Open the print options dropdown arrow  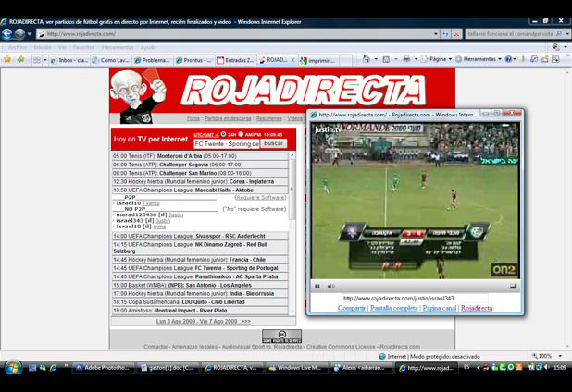pos(416,59)
